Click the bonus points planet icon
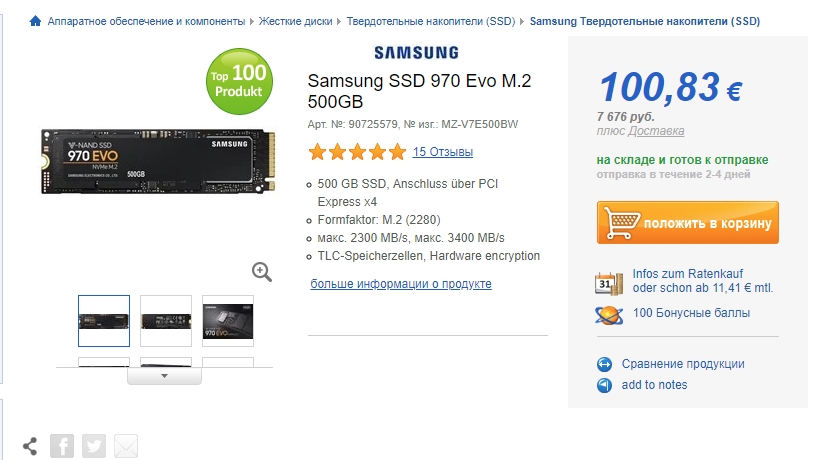 609,314
